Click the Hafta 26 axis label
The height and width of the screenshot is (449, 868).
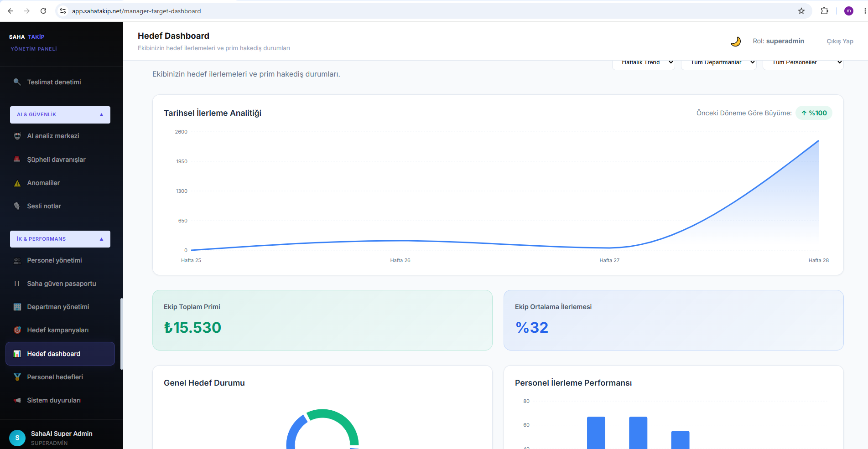[400, 260]
